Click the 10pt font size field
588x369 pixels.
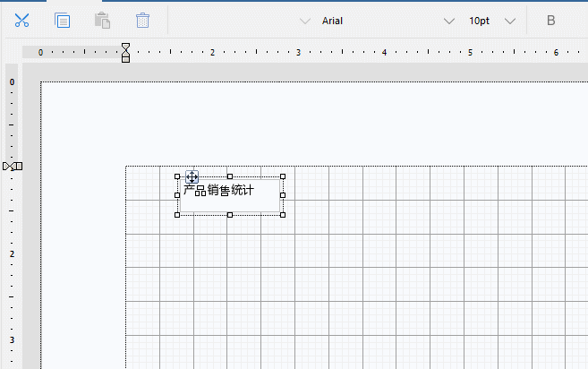(481, 21)
